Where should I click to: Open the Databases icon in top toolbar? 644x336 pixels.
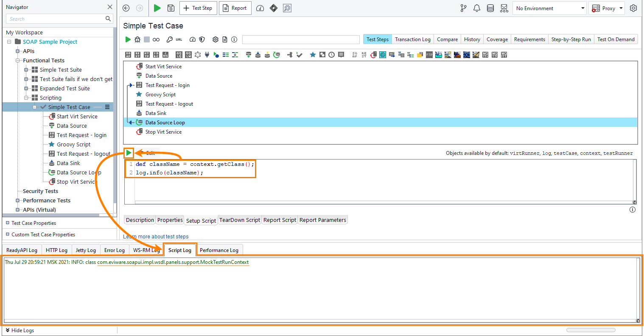pos(490,8)
